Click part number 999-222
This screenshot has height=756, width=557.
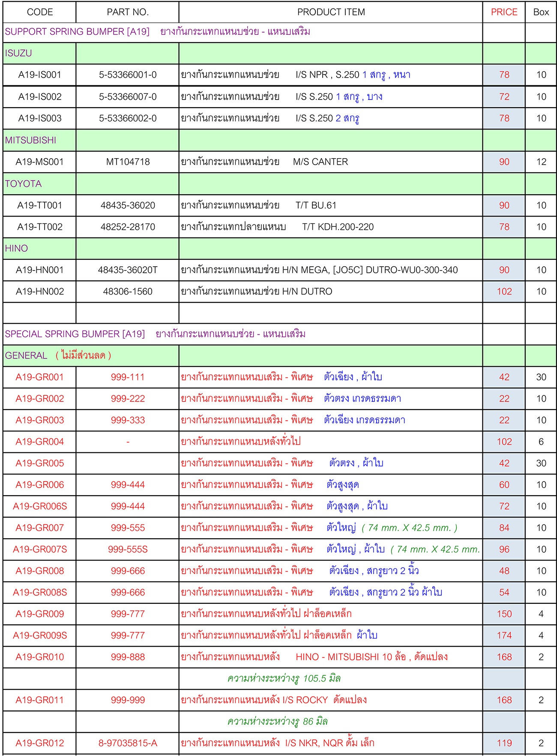point(128,399)
